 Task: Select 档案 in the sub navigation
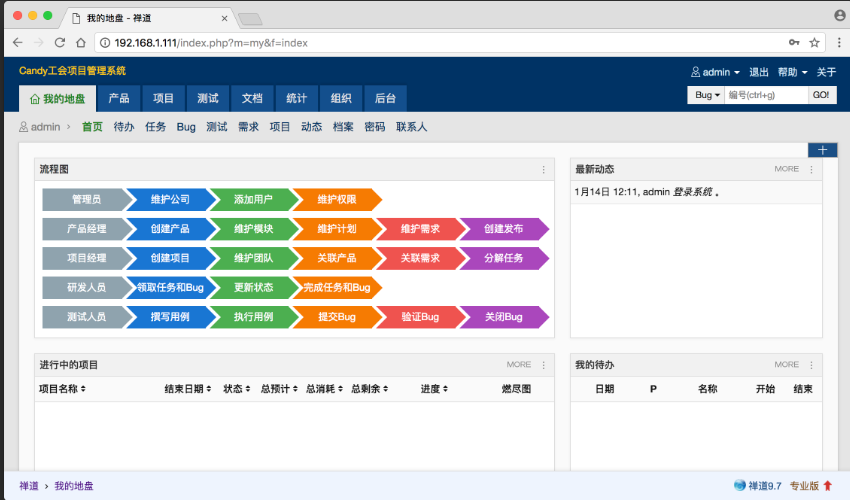343,127
